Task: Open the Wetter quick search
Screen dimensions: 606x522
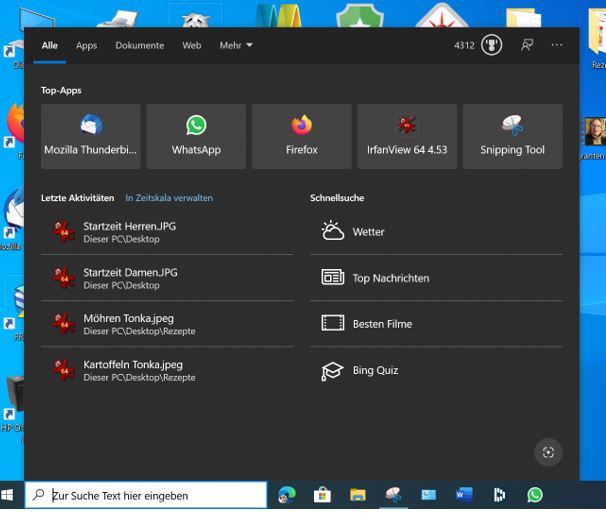Action: click(x=436, y=232)
